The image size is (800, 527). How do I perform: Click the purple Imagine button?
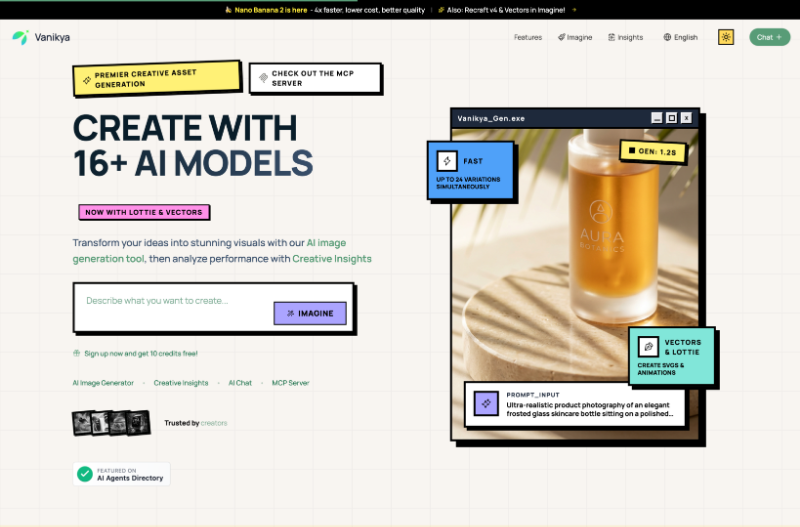[x=310, y=313]
